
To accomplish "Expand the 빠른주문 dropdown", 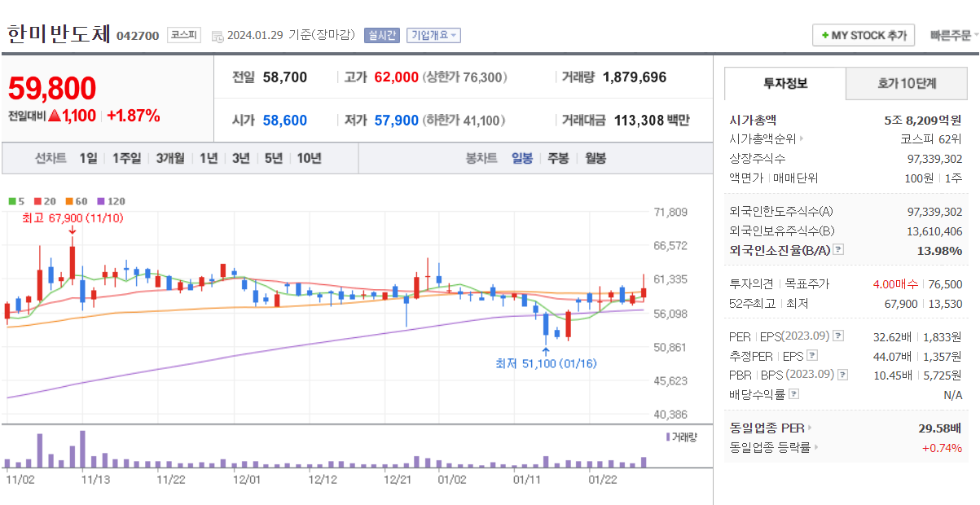I will 954,36.
